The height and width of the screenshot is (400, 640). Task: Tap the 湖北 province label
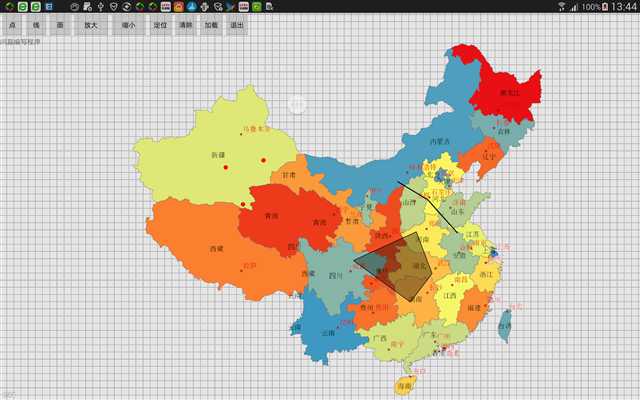click(419, 266)
